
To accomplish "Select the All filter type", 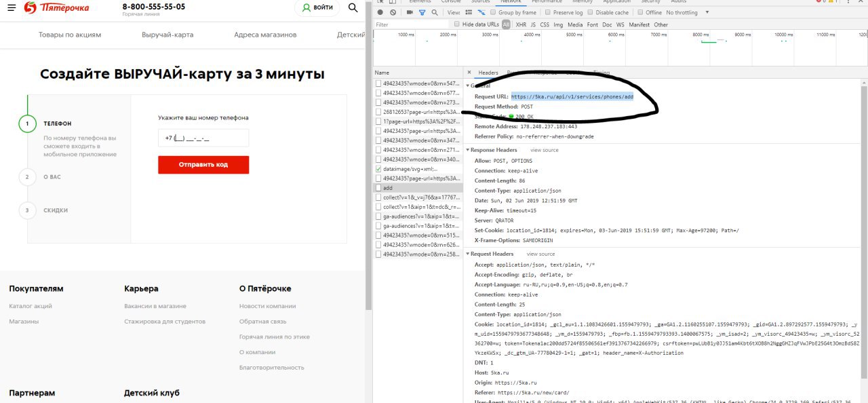I will (x=506, y=24).
